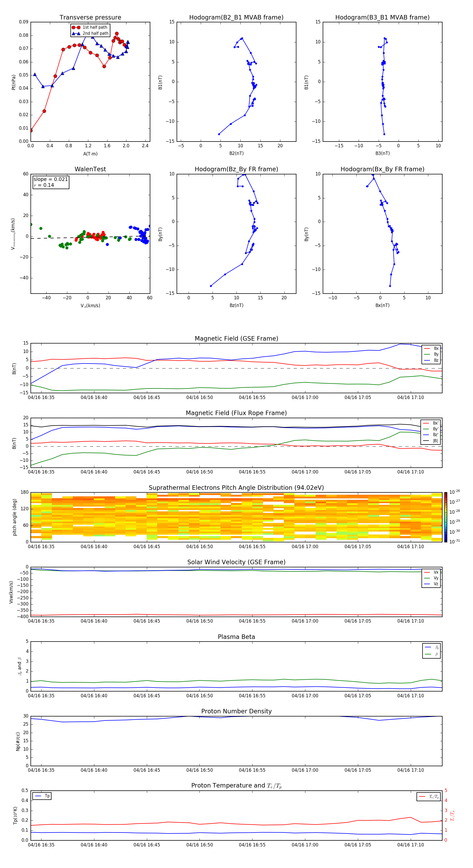Viewport: 473px width, 868px height.
Task: Click the Proton Number Density title
Action: (x=236, y=711)
